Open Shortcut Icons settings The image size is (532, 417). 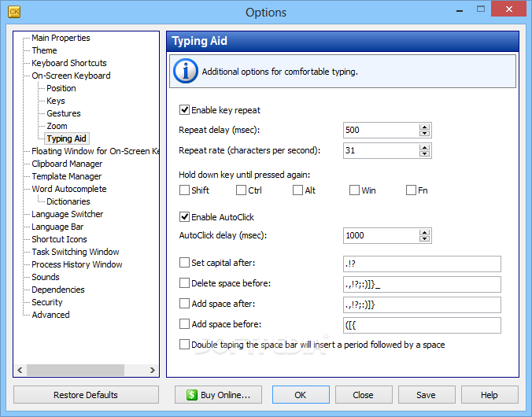pyautogui.click(x=59, y=239)
